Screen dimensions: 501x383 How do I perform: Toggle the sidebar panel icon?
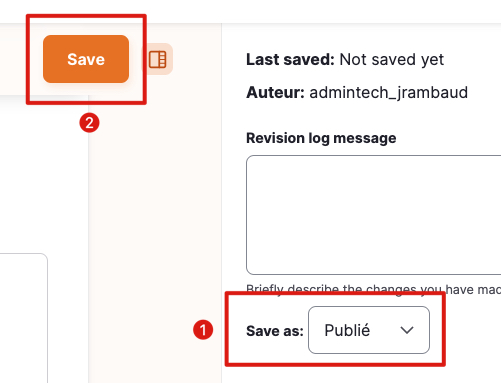[157, 59]
